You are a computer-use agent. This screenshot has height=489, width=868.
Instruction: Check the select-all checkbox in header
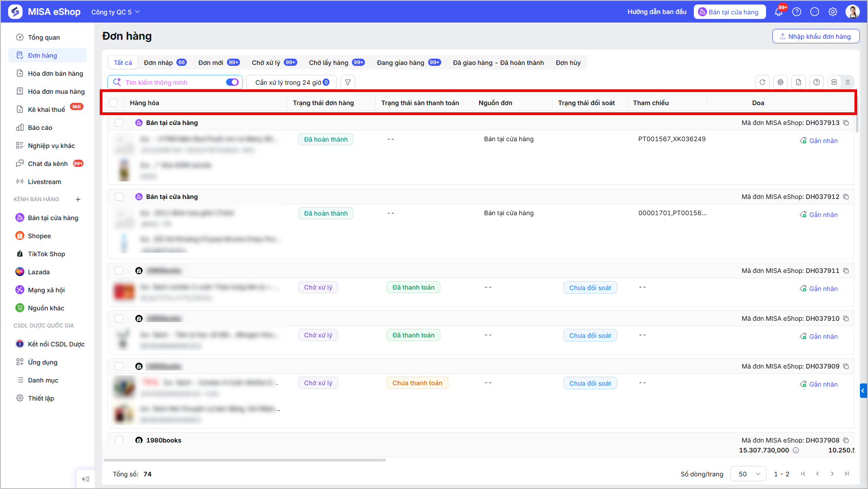(x=113, y=103)
